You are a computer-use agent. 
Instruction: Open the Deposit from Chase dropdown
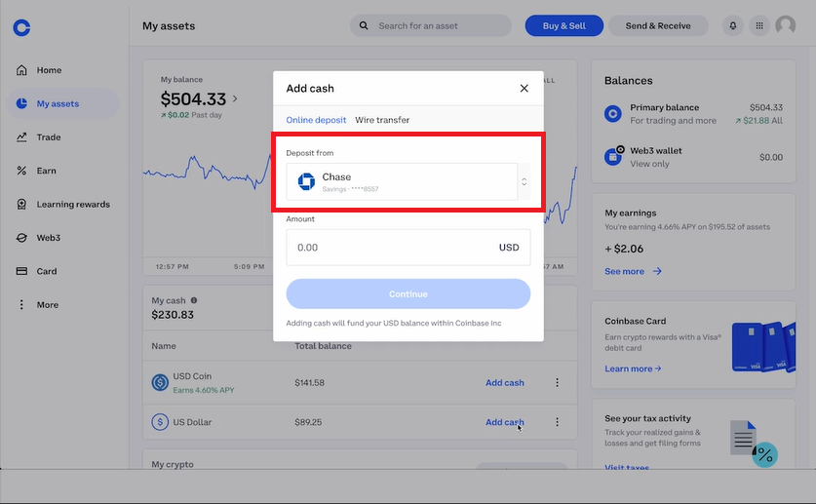pos(408,181)
